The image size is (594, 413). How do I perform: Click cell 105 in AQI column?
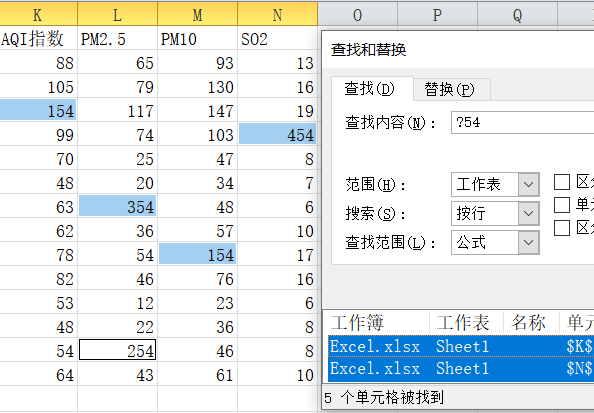[x=38, y=87]
